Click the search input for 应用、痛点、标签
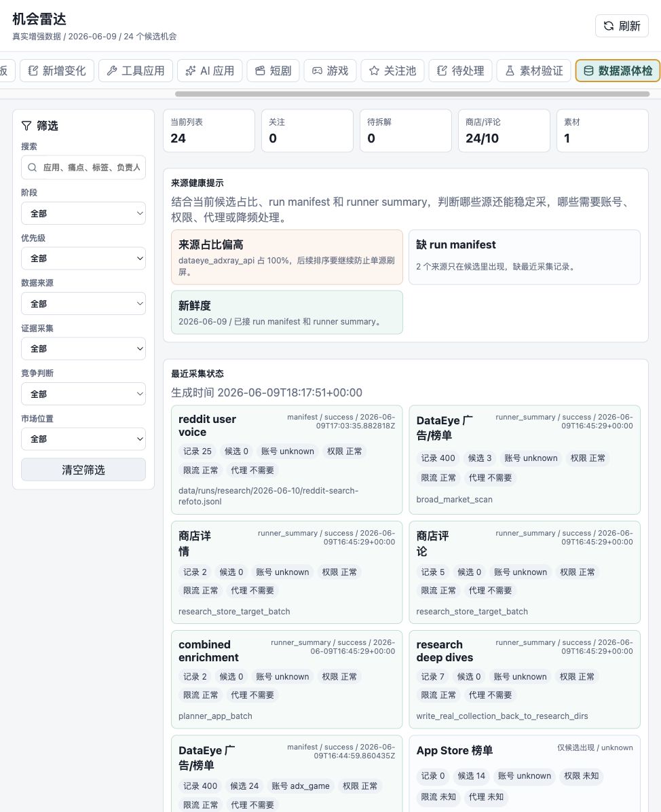The image size is (661, 812). (x=83, y=167)
